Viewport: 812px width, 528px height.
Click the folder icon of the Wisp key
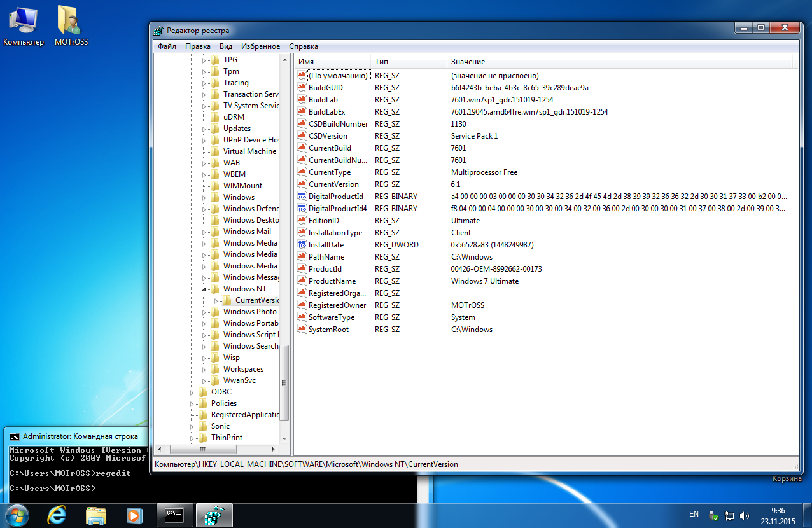214,358
